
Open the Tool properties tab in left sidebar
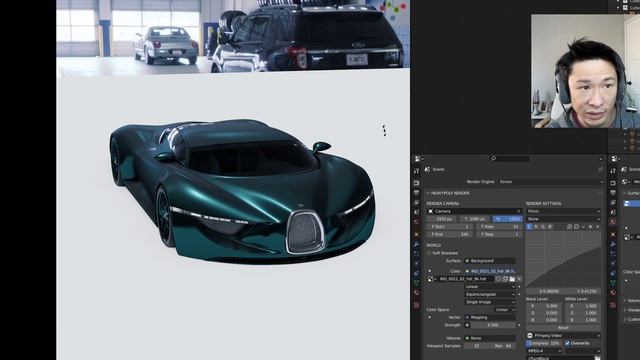click(417, 171)
